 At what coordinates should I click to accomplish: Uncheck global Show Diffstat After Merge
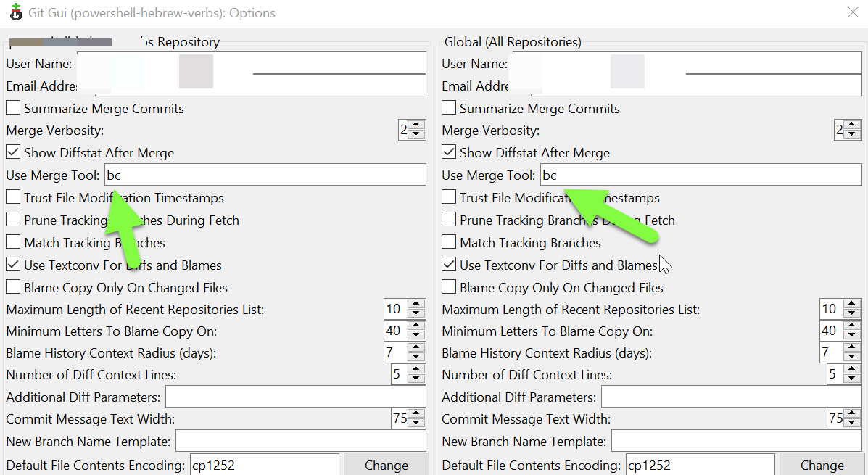tap(449, 152)
